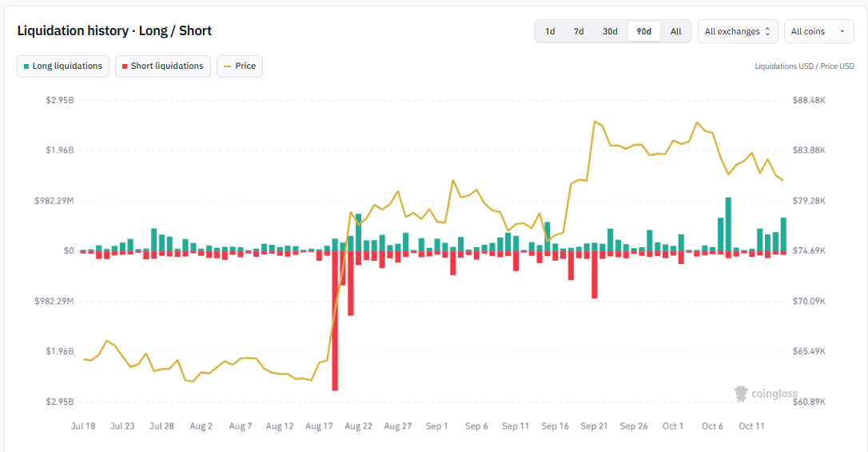This screenshot has height=452, width=868.
Task: Click the green Long liquidations legend square
Action: pyautogui.click(x=26, y=66)
